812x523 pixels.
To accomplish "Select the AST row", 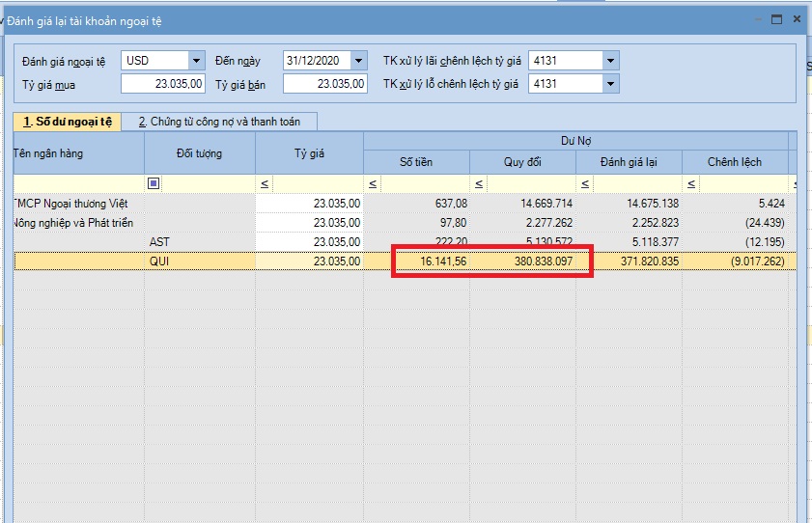I will click(x=405, y=241).
